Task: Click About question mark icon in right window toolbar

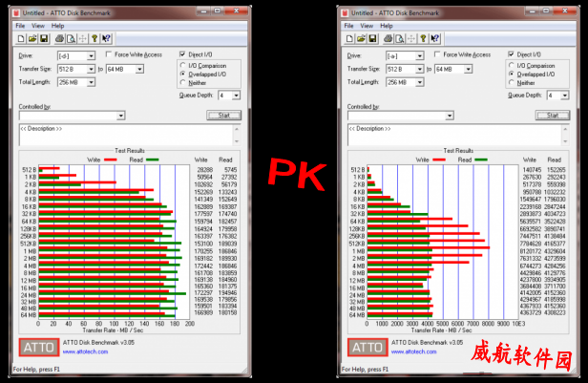Action: pyautogui.click(x=423, y=38)
